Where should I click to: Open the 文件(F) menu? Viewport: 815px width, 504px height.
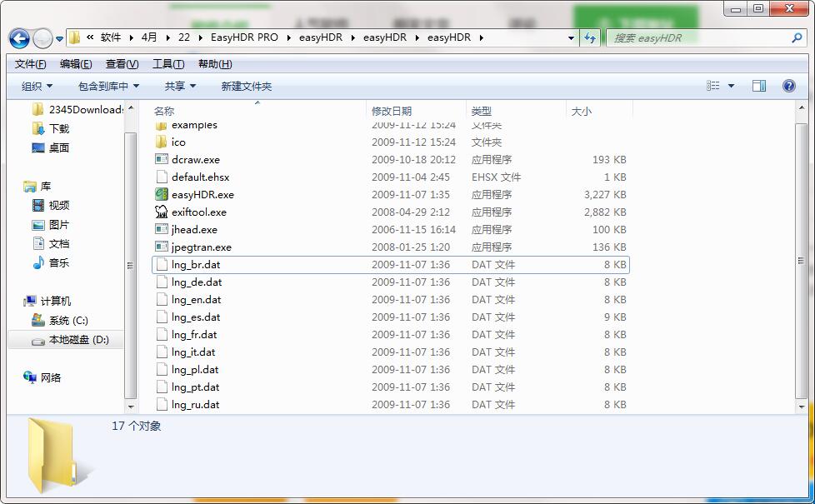point(30,64)
